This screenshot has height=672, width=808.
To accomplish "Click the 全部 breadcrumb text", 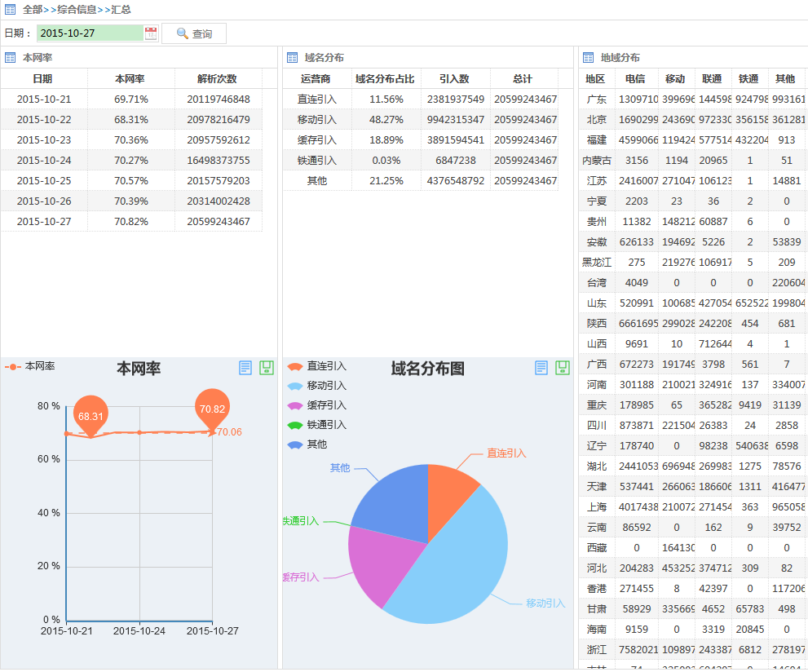I will click(x=33, y=9).
